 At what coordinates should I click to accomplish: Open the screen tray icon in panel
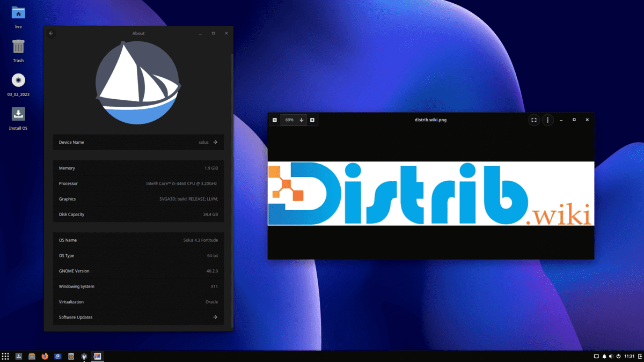(x=596, y=356)
